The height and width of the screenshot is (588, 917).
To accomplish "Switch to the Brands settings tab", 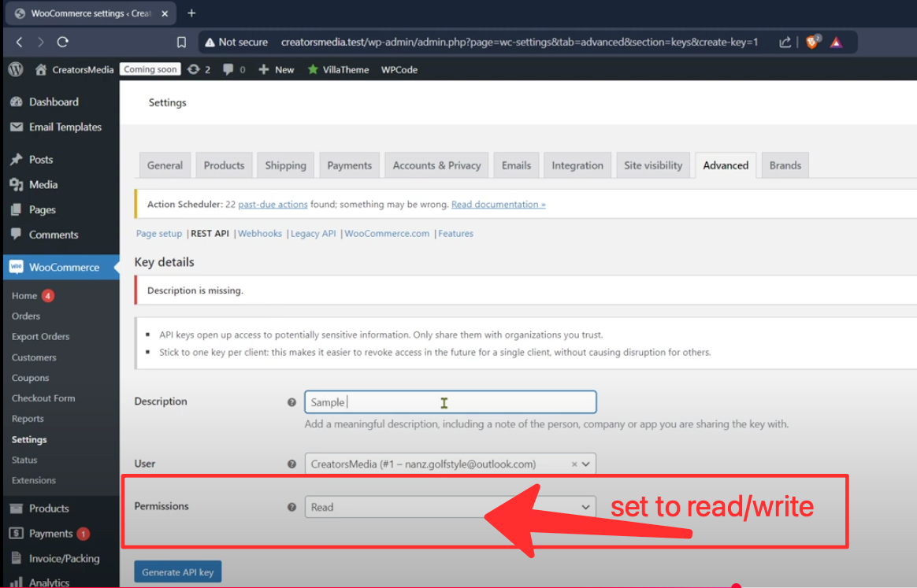I will pyautogui.click(x=785, y=165).
